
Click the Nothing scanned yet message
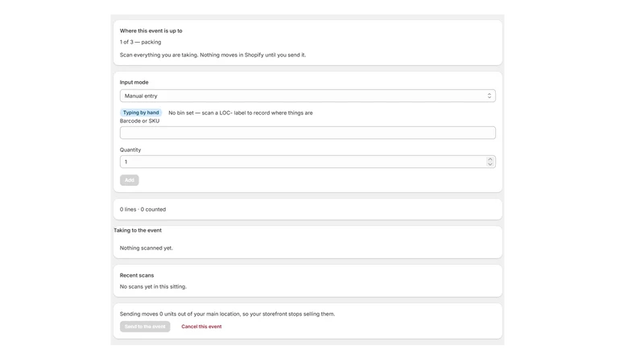pos(147,248)
